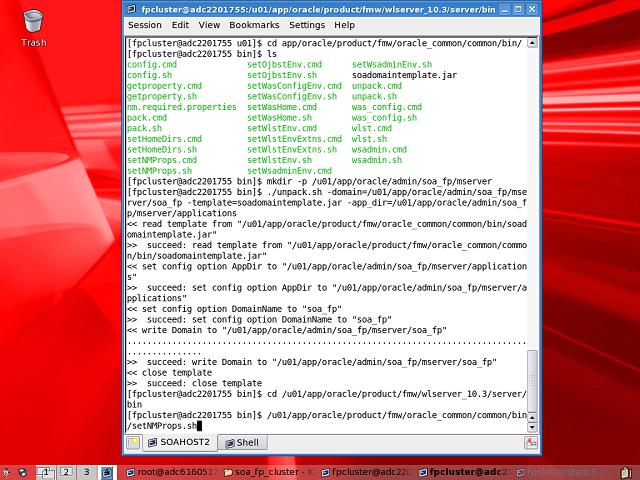Click the clipboard icon in system tray

tap(626, 473)
